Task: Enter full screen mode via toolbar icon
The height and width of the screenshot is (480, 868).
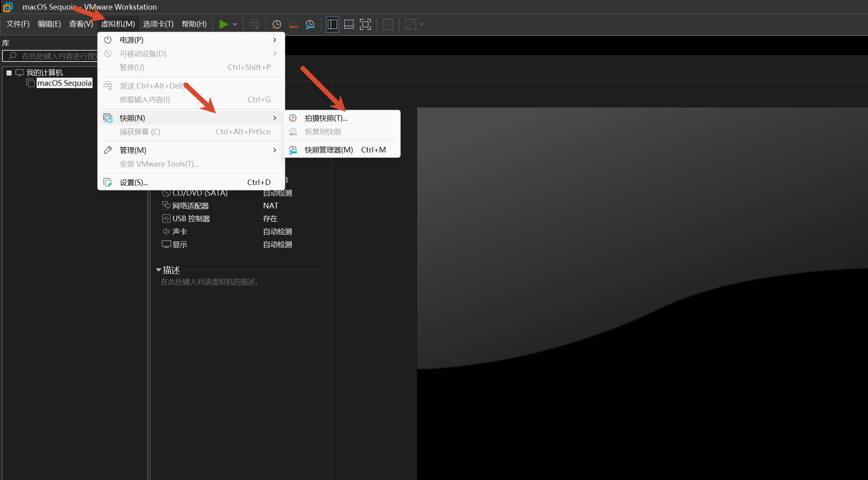Action: (365, 25)
